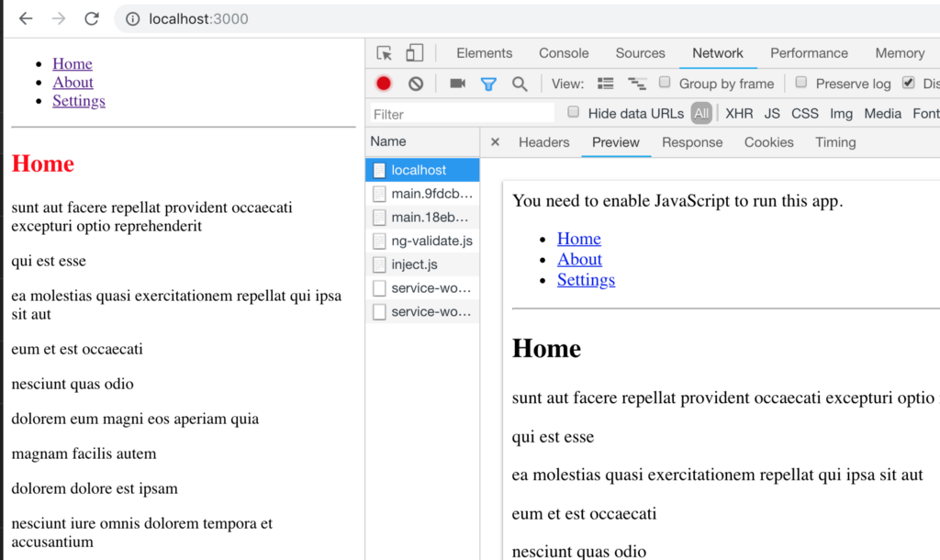Screen dimensions: 940x560
Task: Open the network search magnifier icon
Action: pos(520,84)
